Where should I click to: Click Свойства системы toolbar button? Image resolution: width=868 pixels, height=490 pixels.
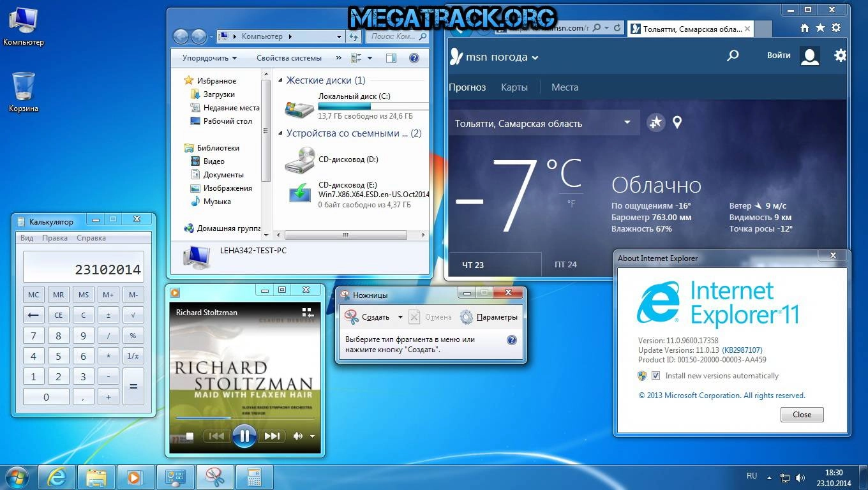289,58
